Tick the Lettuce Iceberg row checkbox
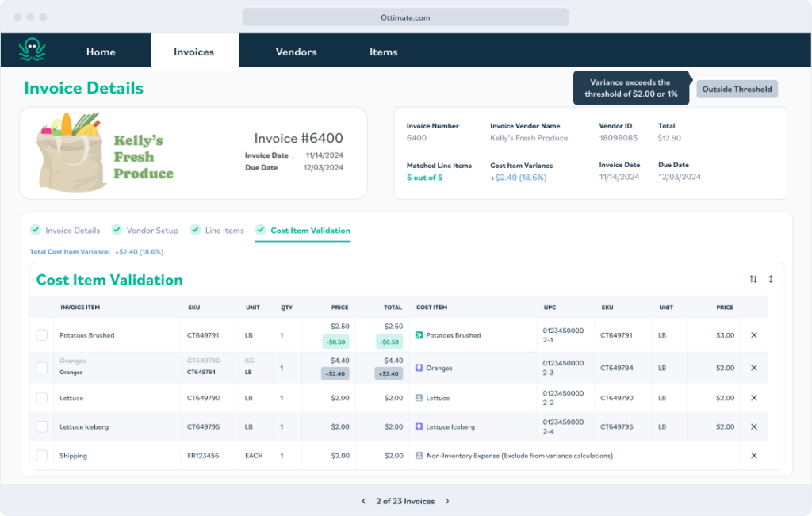The width and height of the screenshot is (812, 516). (x=42, y=426)
